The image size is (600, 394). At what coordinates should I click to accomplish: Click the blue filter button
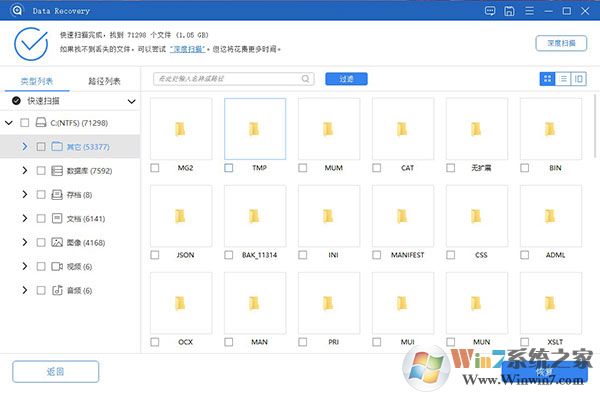(x=346, y=79)
